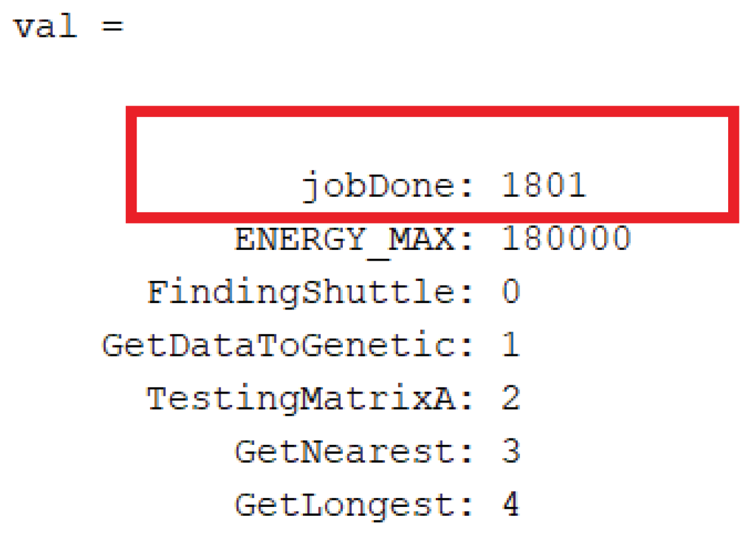756x550 pixels.
Task: Click the FindingShuttle value 0
Action: pyautogui.click(x=511, y=293)
